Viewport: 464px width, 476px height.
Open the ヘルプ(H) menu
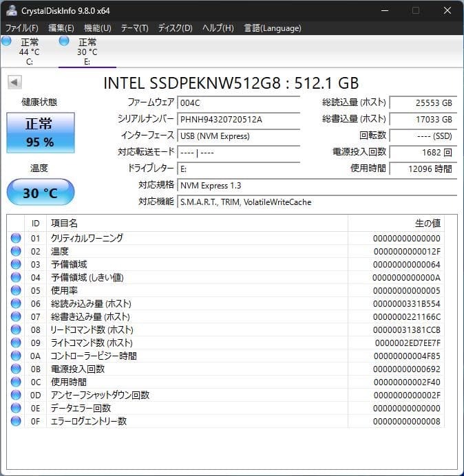point(218,28)
